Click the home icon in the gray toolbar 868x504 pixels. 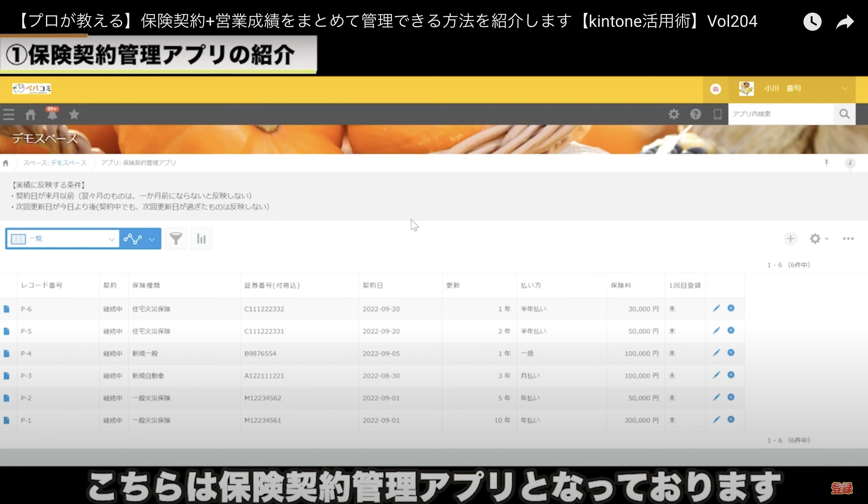click(x=30, y=114)
